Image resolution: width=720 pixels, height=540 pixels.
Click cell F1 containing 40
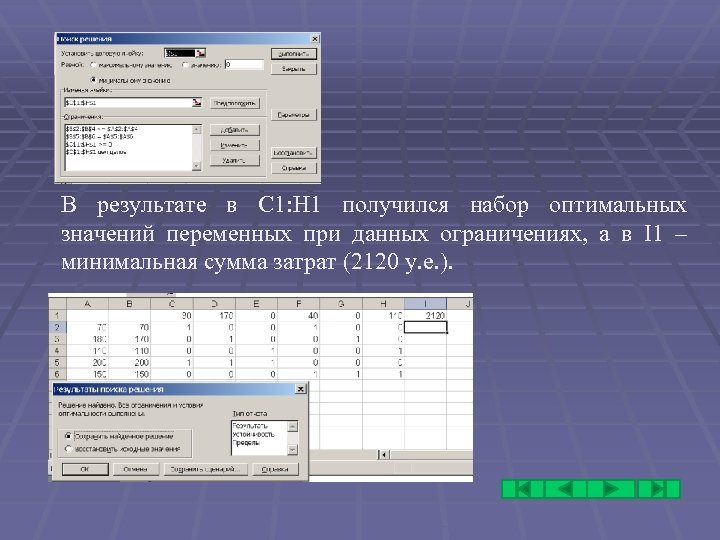point(298,315)
